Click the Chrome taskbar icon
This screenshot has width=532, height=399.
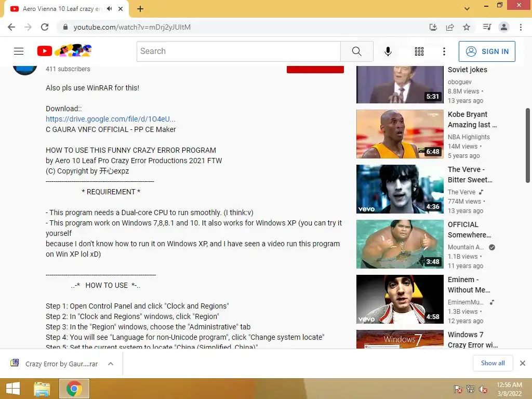click(74, 389)
